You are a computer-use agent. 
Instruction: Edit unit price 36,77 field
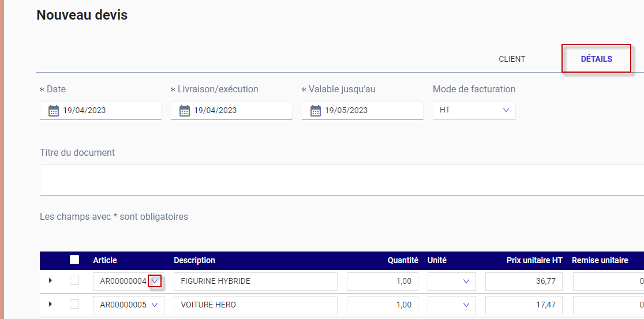[x=523, y=282]
